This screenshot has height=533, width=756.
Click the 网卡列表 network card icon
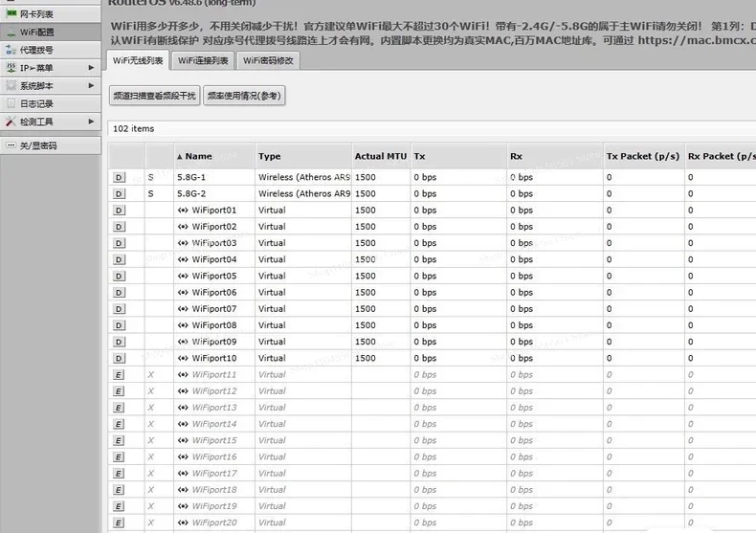[x=11, y=14]
